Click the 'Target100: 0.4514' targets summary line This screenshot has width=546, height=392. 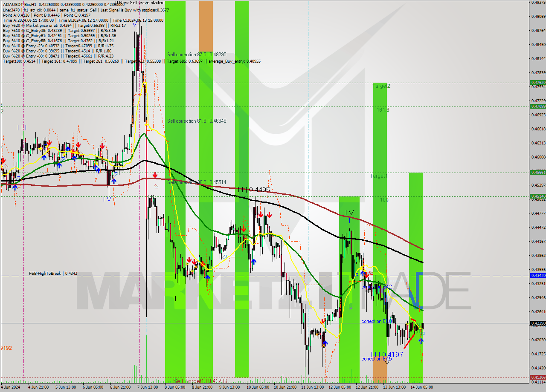click(x=131, y=61)
